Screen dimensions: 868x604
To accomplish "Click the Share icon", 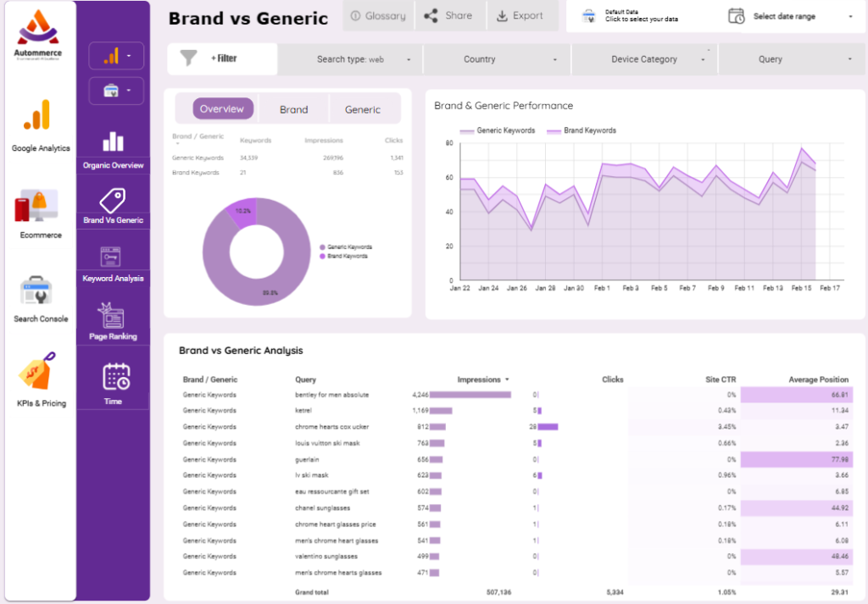I will coord(431,15).
